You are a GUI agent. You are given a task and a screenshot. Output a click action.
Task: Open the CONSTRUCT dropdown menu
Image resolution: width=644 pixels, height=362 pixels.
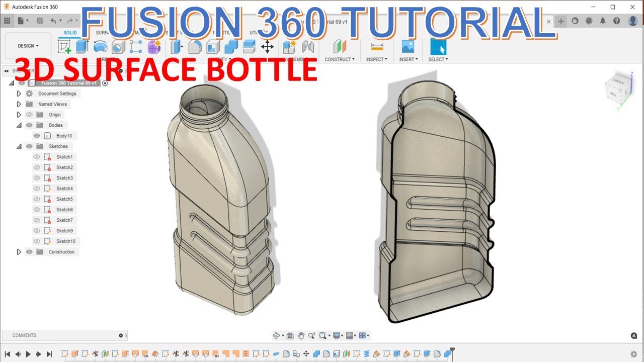[x=340, y=59]
